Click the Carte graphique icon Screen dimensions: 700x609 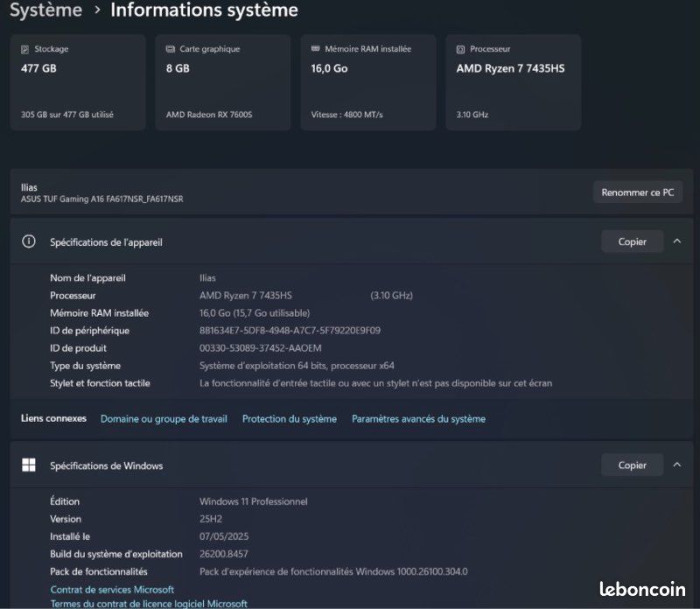(x=170, y=49)
